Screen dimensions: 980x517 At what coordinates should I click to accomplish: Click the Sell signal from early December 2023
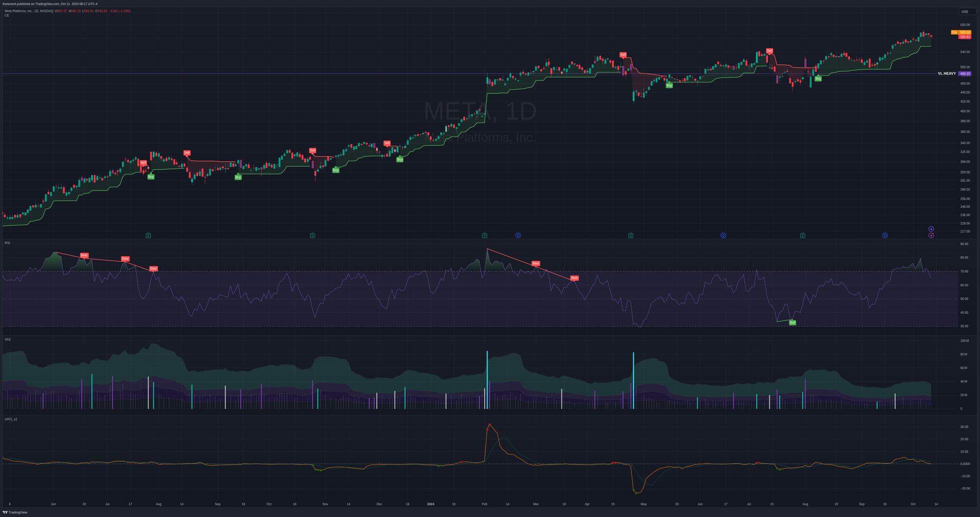387,143
